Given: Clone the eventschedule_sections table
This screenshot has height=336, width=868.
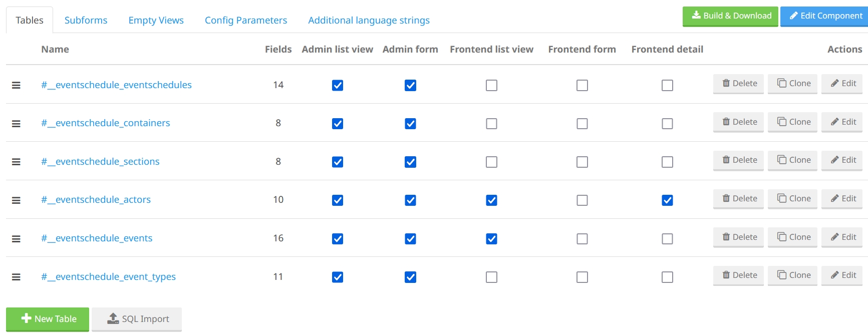Looking at the screenshot, I should [x=792, y=160].
